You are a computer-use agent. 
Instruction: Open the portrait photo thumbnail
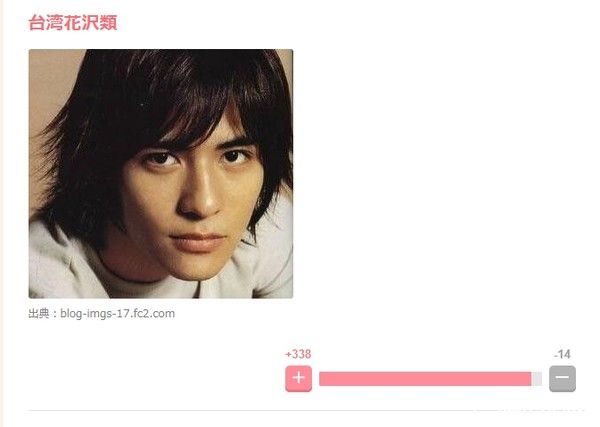[x=161, y=173]
